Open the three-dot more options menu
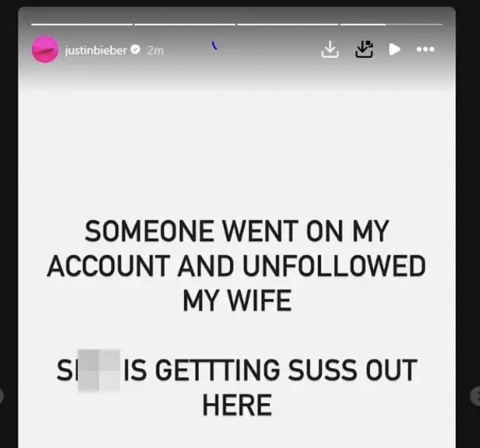This screenshot has height=448, width=480. (x=425, y=49)
